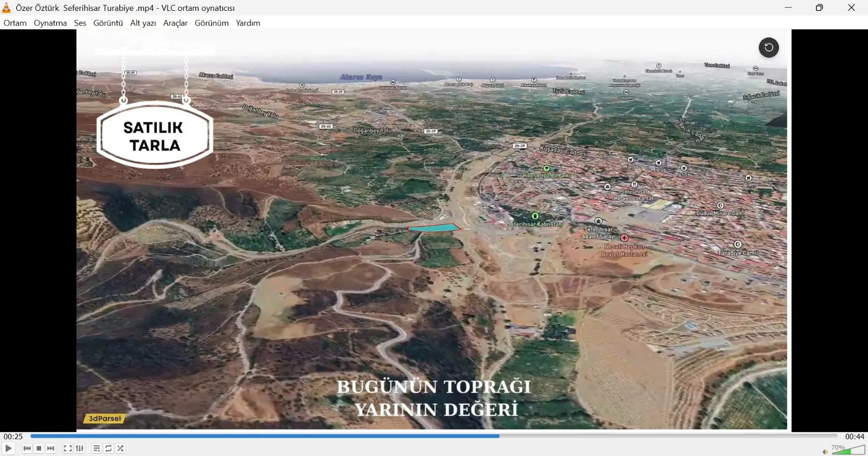Skip to previous media track
Image resolution: width=868 pixels, height=456 pixels.
27,448
